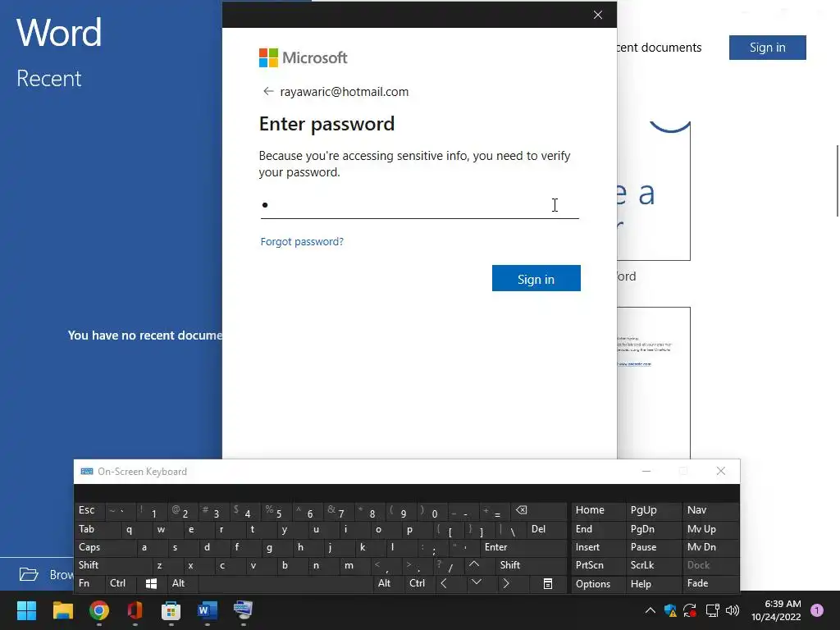The width and height of the screenshot is (840, 630).
Task: Click the Microsoft logo in the dialog
Action: (304, 58)
